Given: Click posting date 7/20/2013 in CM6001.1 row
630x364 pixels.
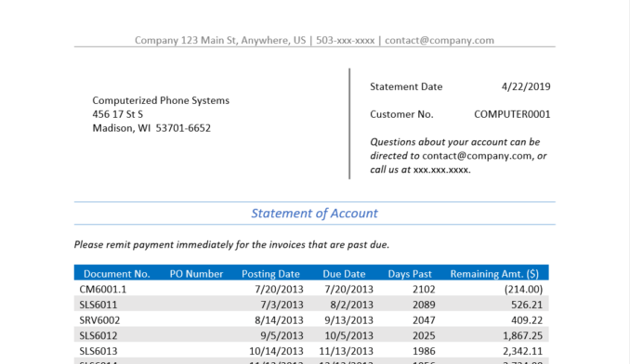Looking at the screenshot, I should (x=280, y=290).
